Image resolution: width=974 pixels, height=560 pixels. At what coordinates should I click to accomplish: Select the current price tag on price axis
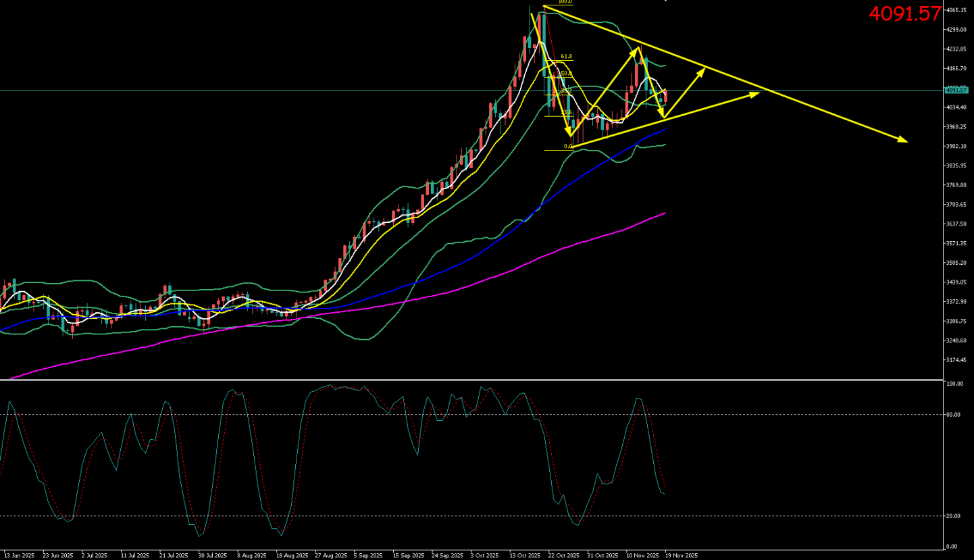click(x=955, y=90)
